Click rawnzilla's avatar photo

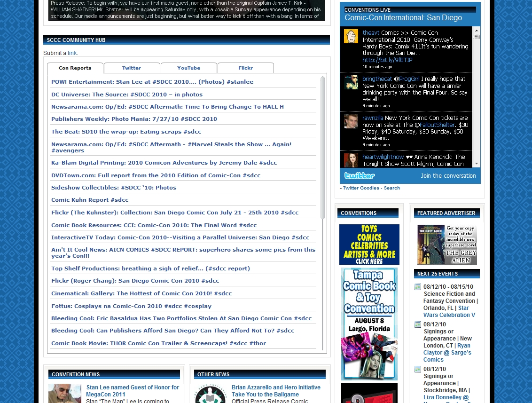point(351,121)
